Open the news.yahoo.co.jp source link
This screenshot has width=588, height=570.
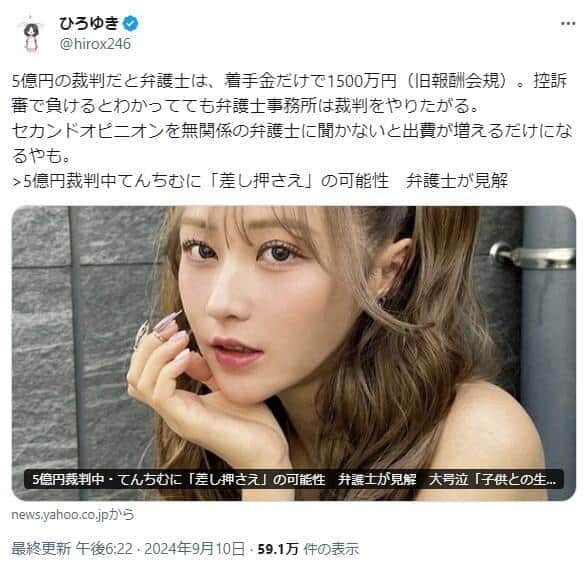[72, 514]
